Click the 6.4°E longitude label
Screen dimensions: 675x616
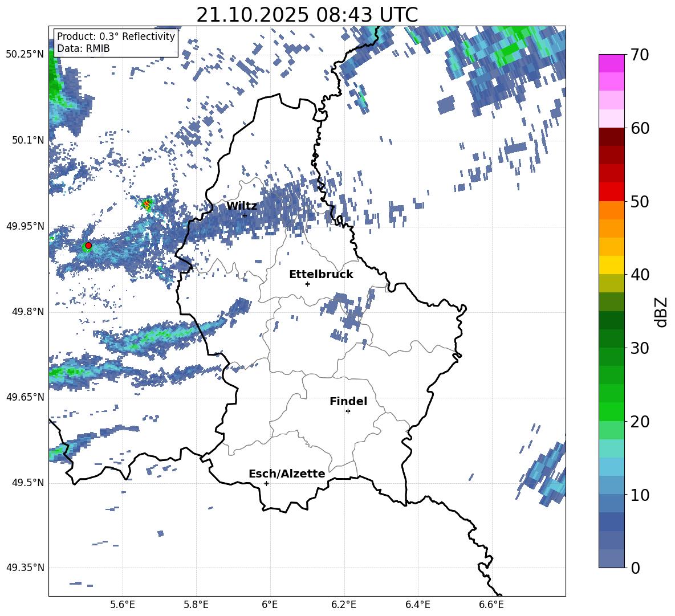point(417,605)
